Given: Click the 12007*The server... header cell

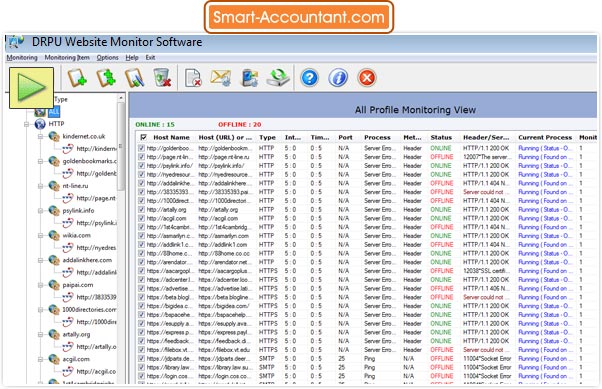Looking at the screenshot, I should click(x=487, y=157).
